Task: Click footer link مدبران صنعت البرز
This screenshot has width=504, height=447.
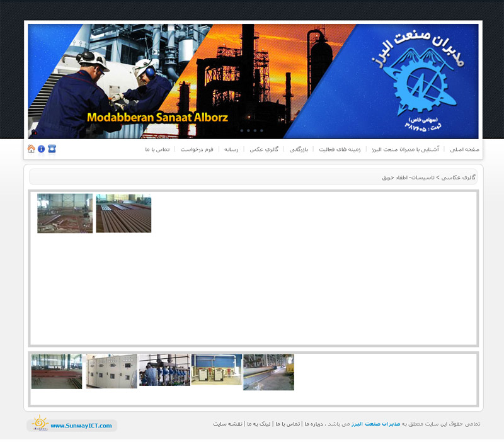Action: [x=375, y=424]
